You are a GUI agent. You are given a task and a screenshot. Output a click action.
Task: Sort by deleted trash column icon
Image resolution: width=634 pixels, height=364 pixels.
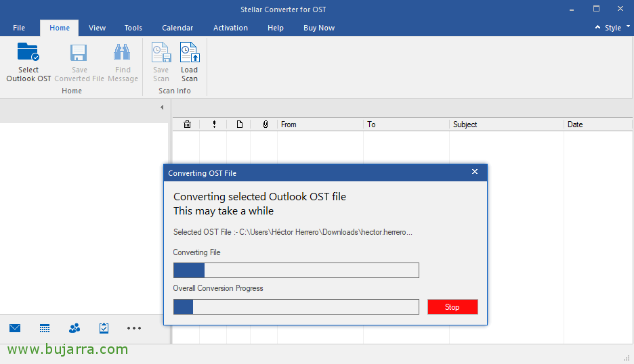tap(187, 124)
